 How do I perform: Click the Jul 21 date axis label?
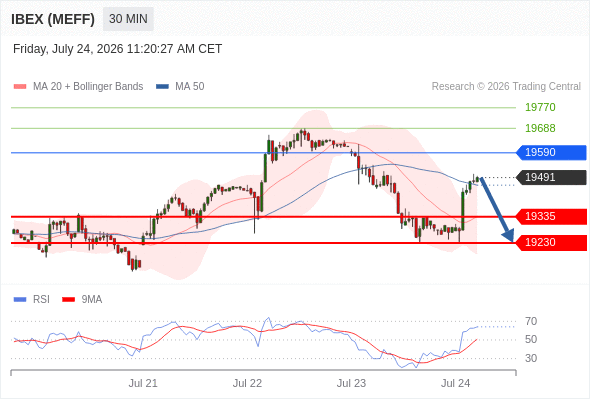pyautogui.click(x=143, y=383)
